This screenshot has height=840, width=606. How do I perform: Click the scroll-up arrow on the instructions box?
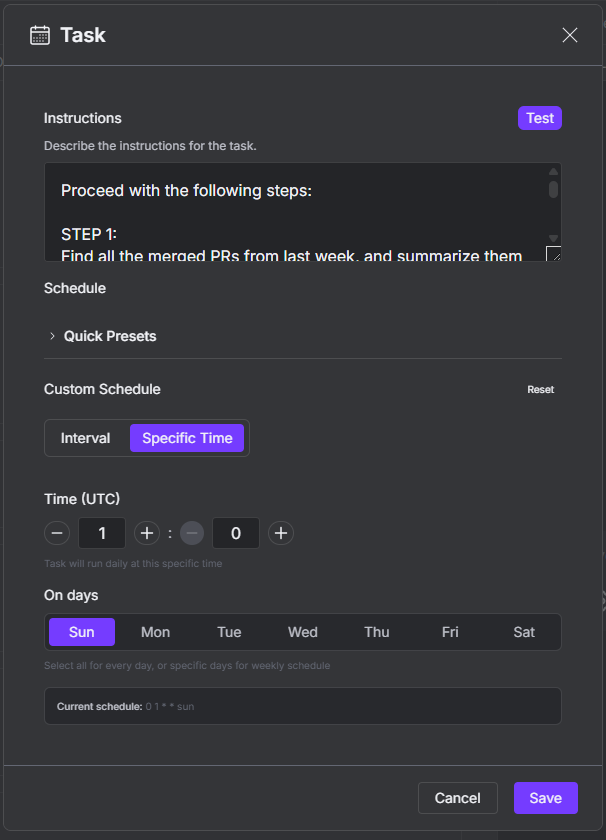[552, 171]
